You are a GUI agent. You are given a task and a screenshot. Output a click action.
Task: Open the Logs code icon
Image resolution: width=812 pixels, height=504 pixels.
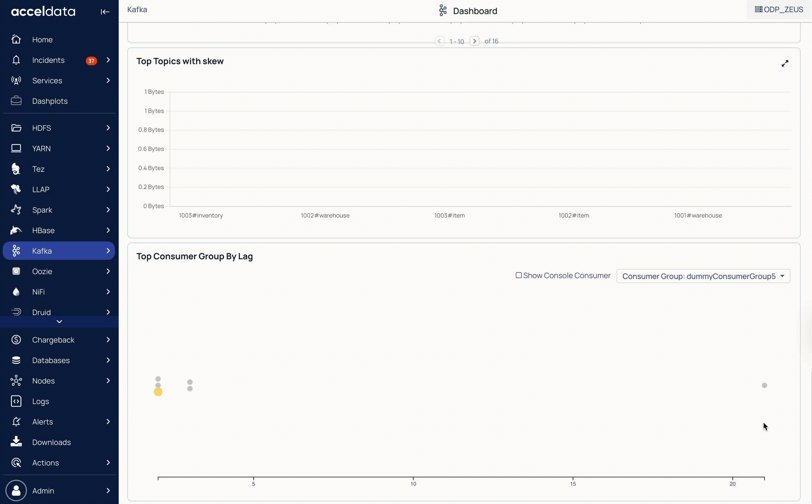(16, 401)
